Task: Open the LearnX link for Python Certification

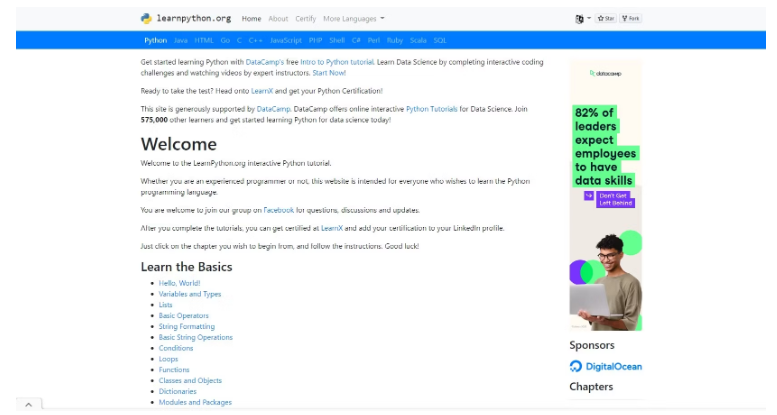Action: click(262, 91)
